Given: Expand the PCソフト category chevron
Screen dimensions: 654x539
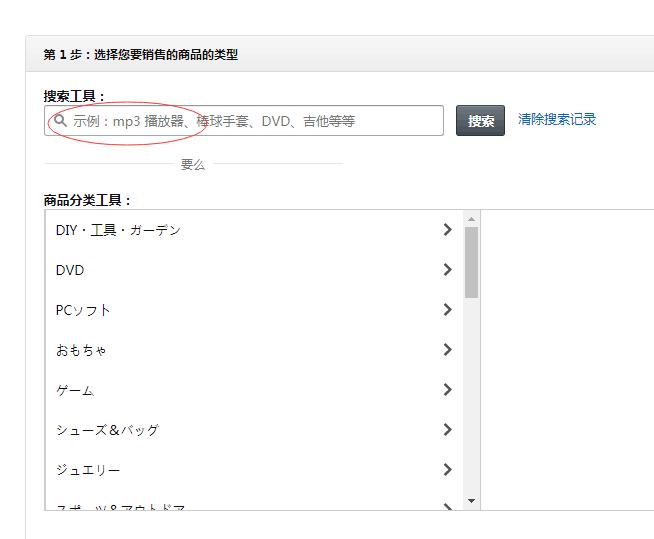Looking at the screenshot, I should 447,310.
